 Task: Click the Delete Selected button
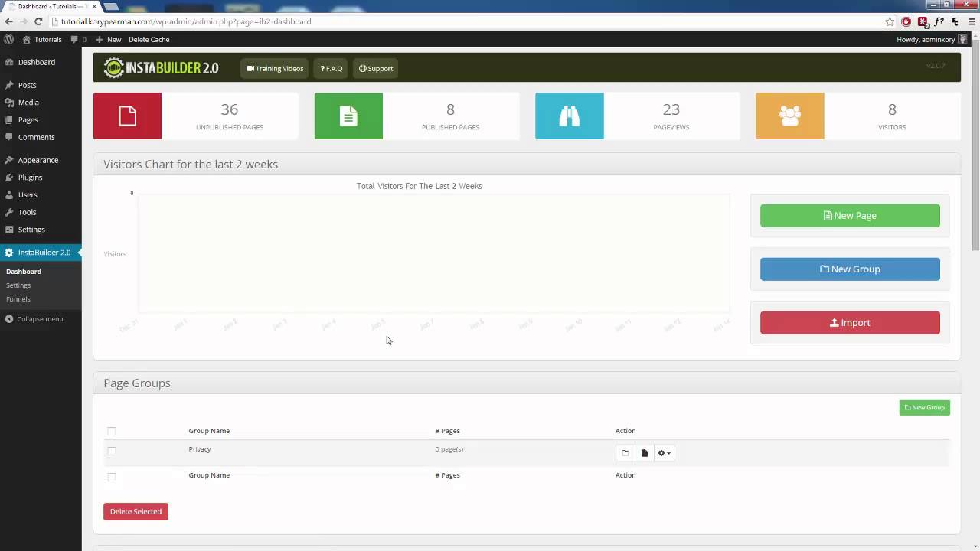(136, 511)
